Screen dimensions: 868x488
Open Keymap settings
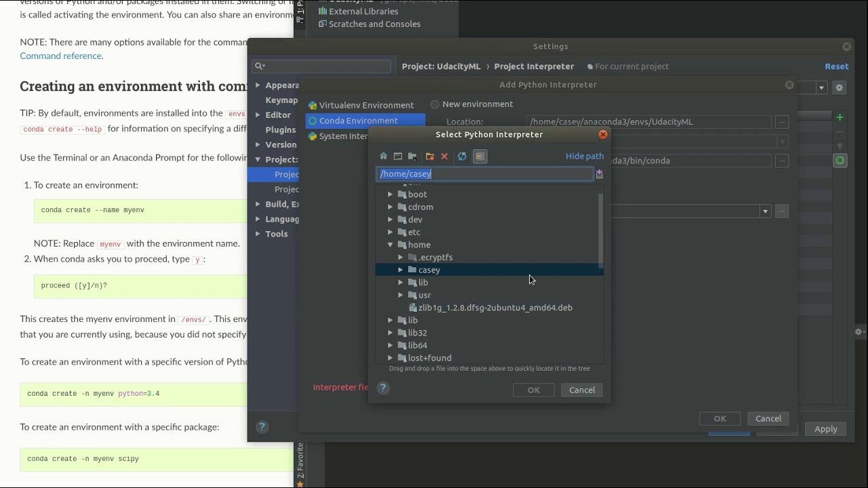point(281,100)
